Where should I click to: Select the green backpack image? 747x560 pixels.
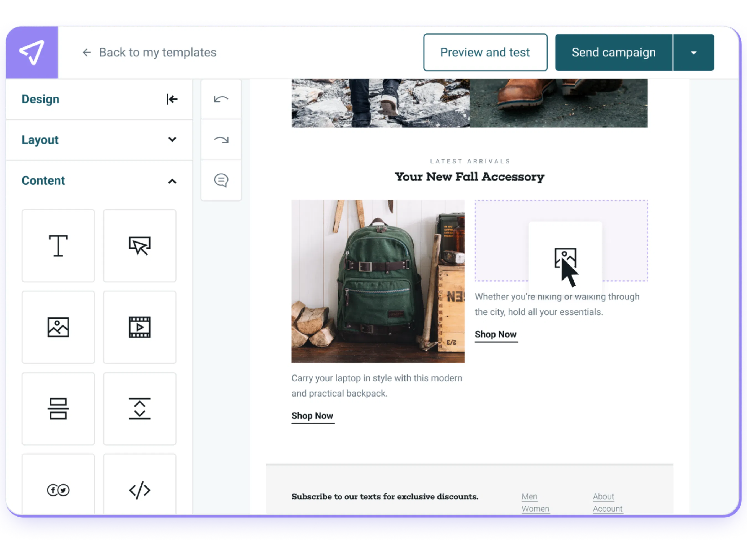click(378, 281)
